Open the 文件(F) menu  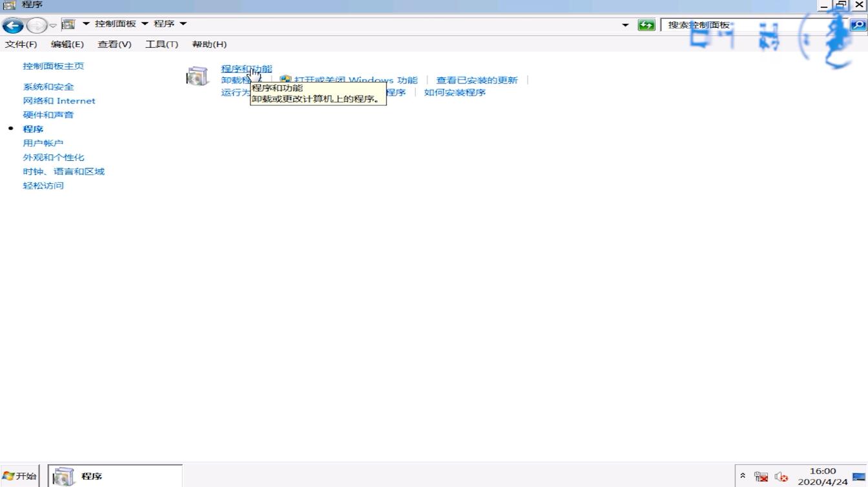[x=21, y=45]
